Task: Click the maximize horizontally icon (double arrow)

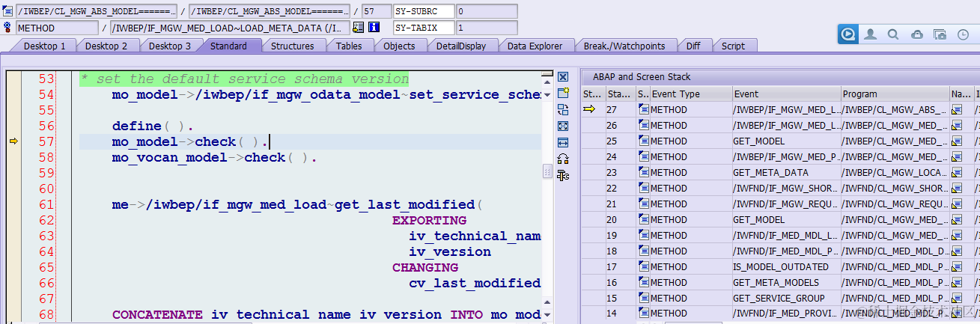Action: (x=563, y=142)
